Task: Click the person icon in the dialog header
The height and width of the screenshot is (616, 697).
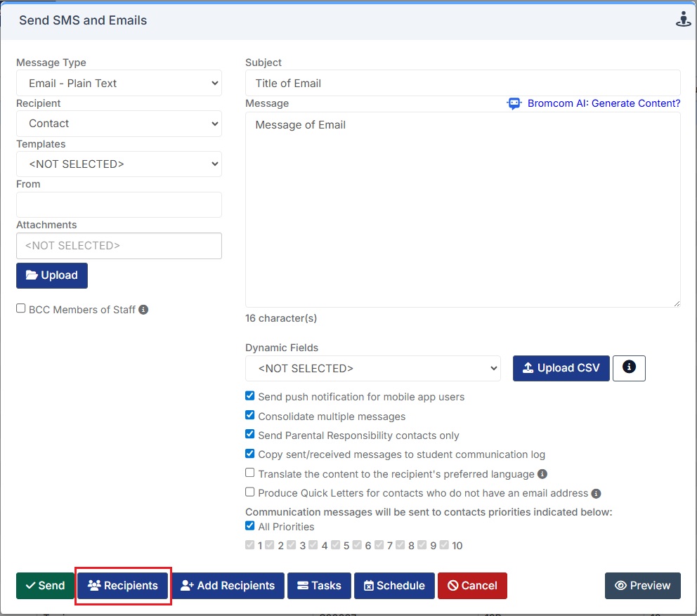Action: pos(683,20)
